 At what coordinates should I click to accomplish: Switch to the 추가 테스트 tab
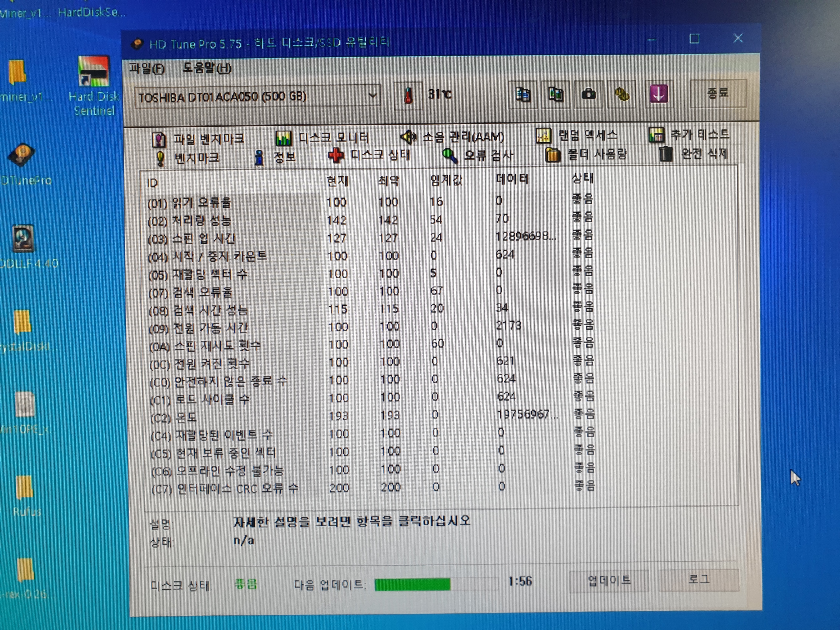coord(689,134)
